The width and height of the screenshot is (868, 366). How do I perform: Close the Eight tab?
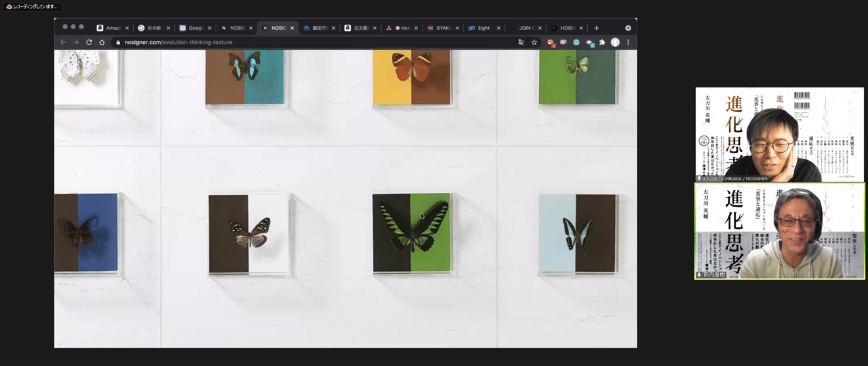click(499, 28)
